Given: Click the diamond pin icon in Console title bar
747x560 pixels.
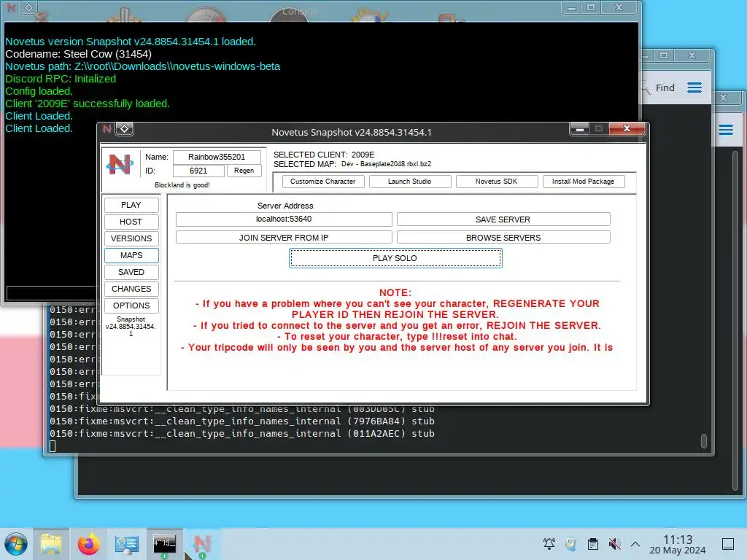Looking at the screenshot, I should (28, 7).
